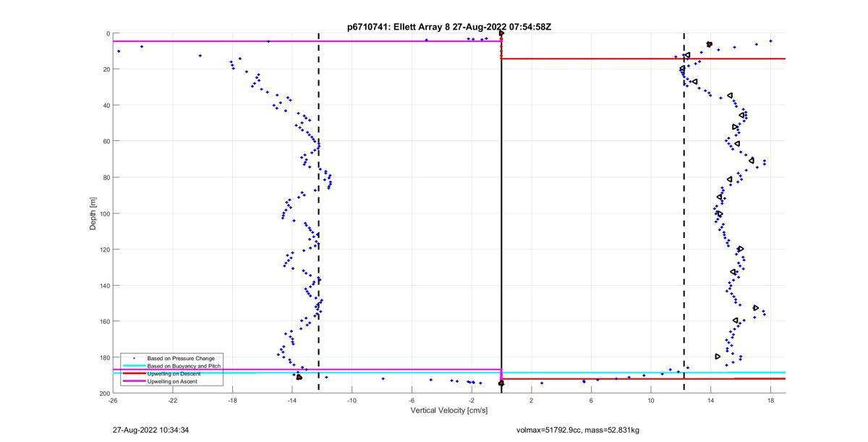Click the depth tick label '60'

tap(106, 141)
